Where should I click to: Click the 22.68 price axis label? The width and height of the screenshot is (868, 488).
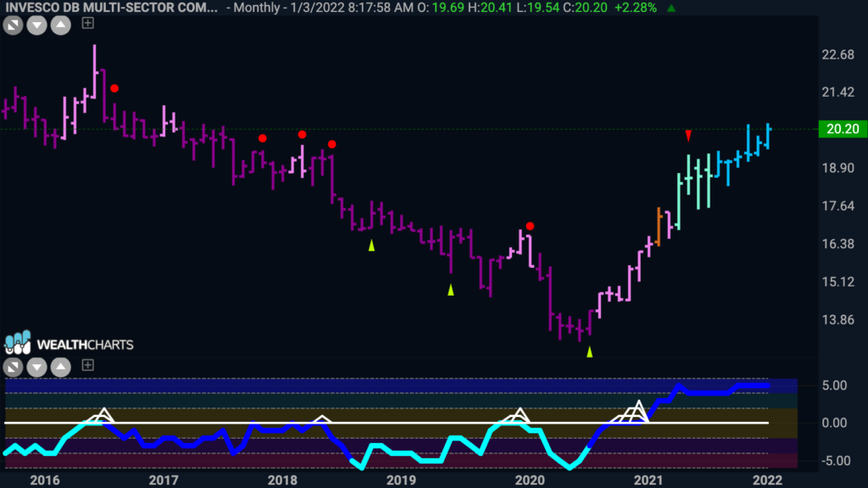838,54
